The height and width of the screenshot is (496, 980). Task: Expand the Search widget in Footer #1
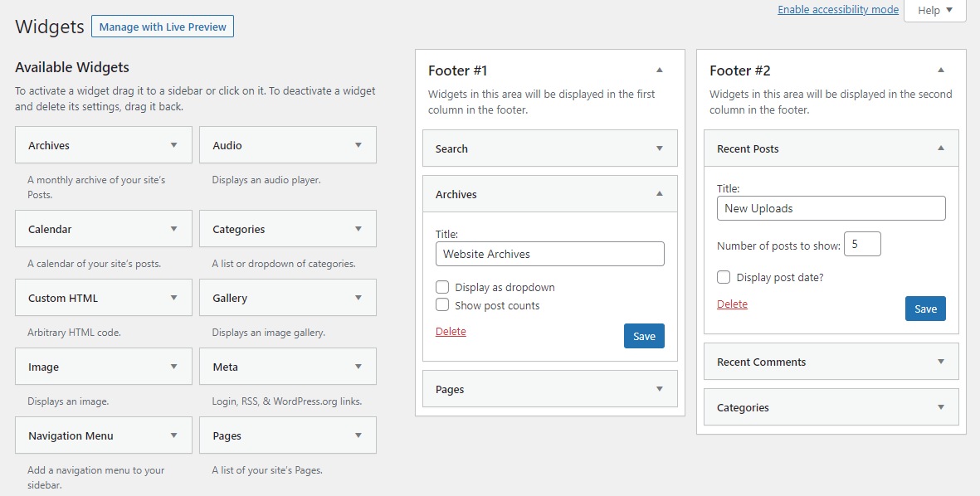tap(660, 148)
